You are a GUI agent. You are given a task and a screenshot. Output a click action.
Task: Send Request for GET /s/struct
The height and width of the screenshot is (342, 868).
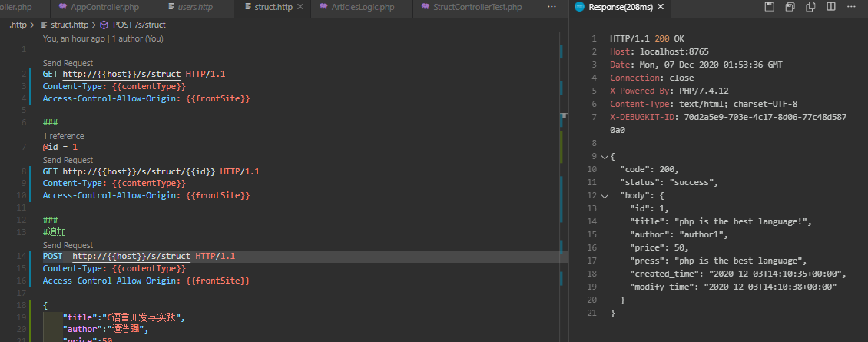[68, 63]
